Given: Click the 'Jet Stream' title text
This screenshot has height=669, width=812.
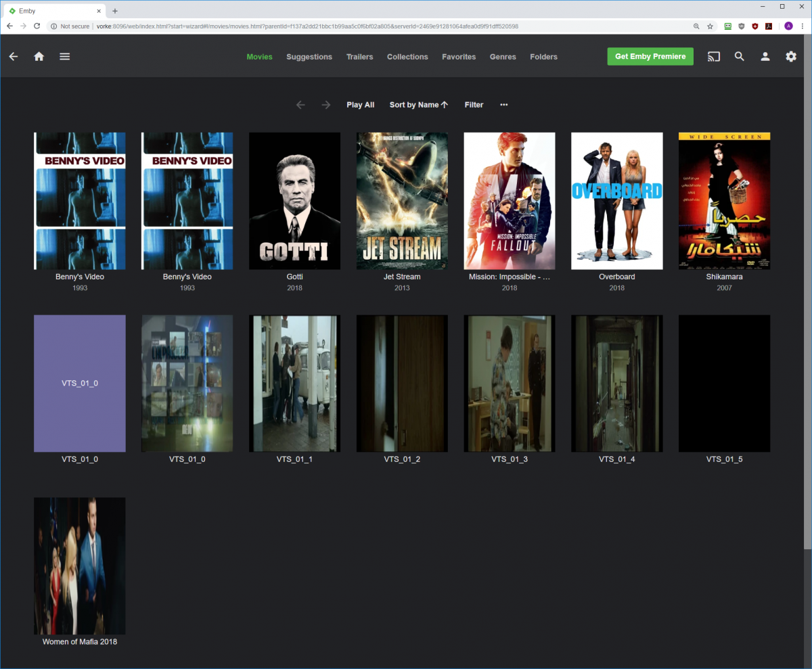Looking at the screenshot, I should click(x=402, y=277).
